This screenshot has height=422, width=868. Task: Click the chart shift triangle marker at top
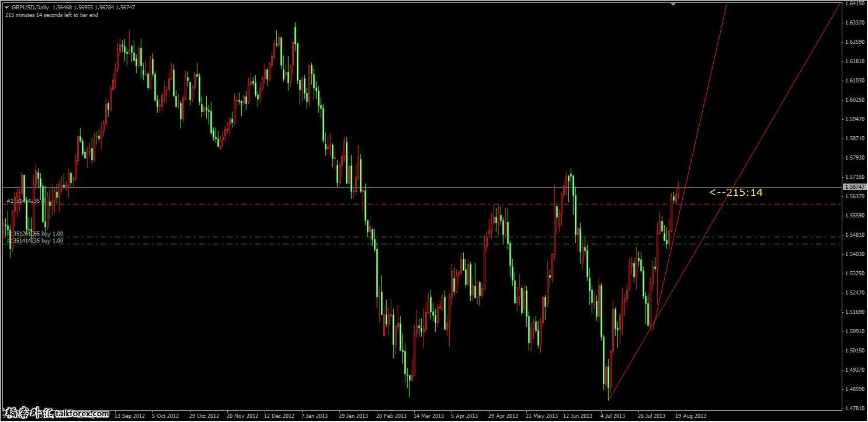673,4
